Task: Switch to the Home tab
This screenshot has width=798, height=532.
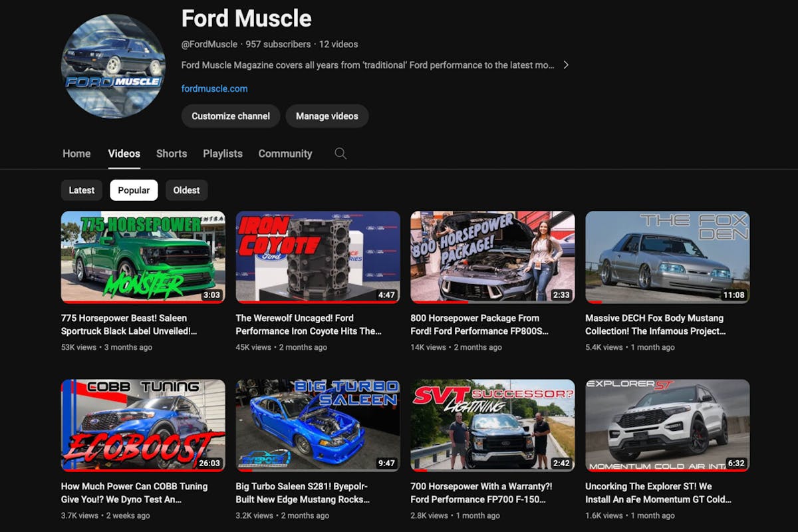Action: pos(76,154)
